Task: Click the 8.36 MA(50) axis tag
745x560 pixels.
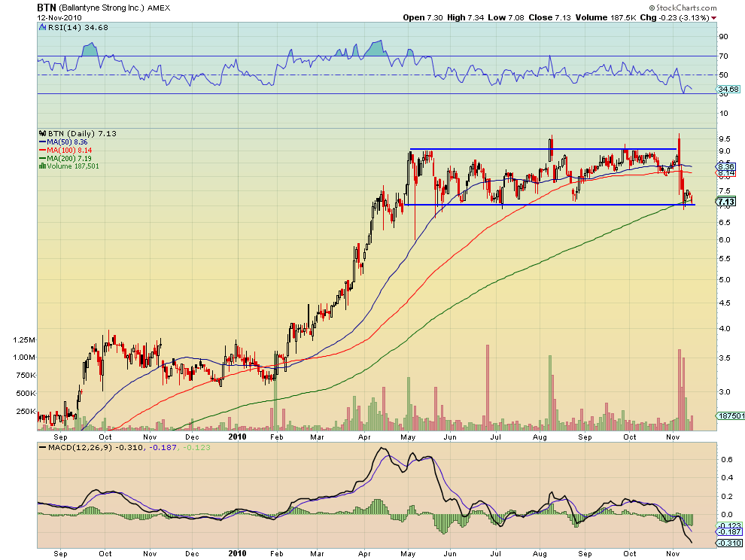Action: (726, 167)
